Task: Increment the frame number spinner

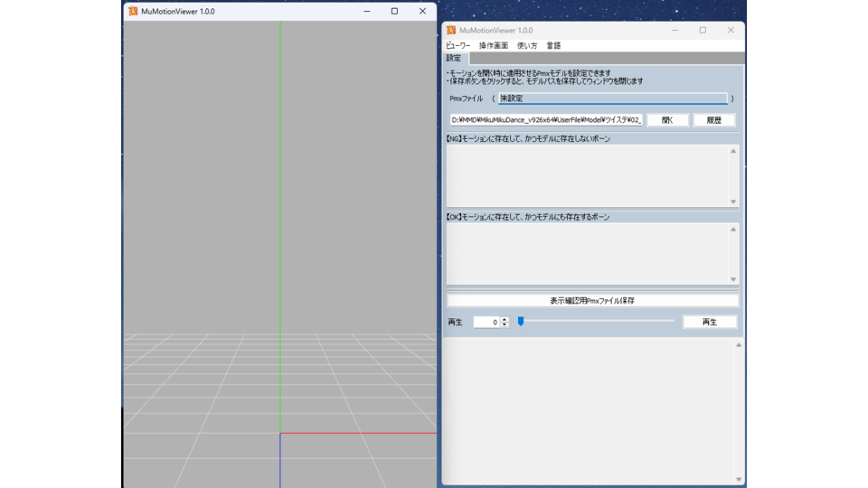Action: click(505, 319)
